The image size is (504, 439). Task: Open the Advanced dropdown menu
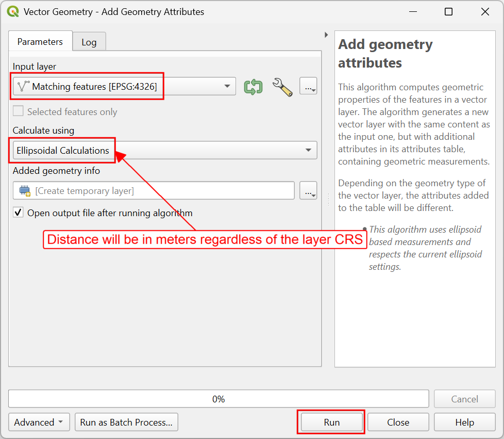tap(39, 422)
